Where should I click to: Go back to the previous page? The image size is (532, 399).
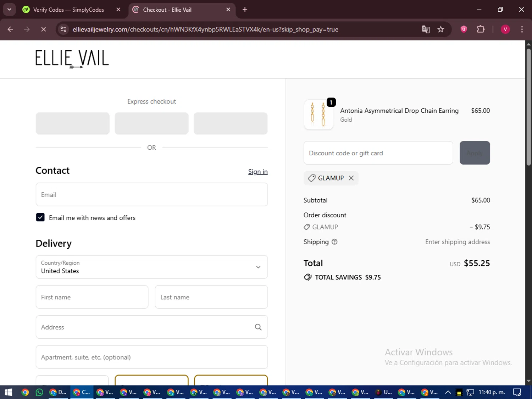point(10,29)
